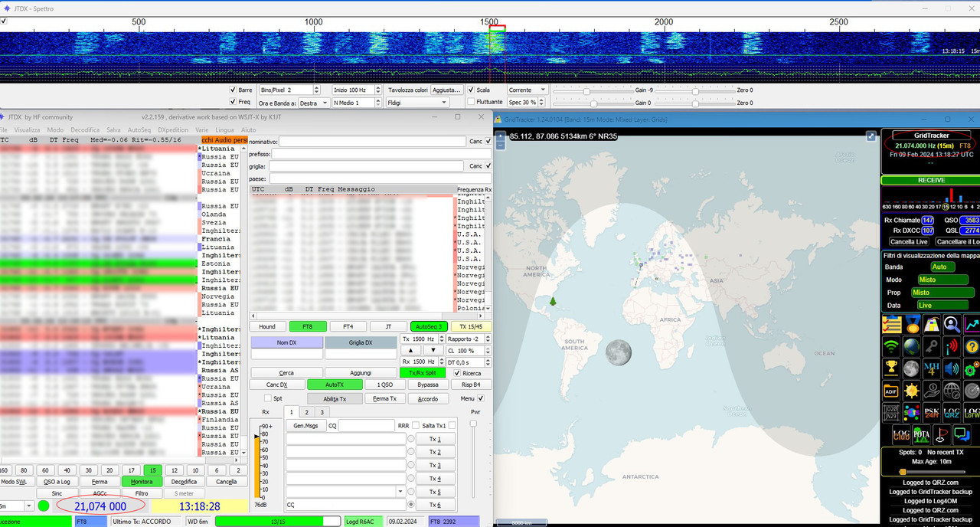Open the GridTracker statistics line-chart icon

tap(972, 325)
